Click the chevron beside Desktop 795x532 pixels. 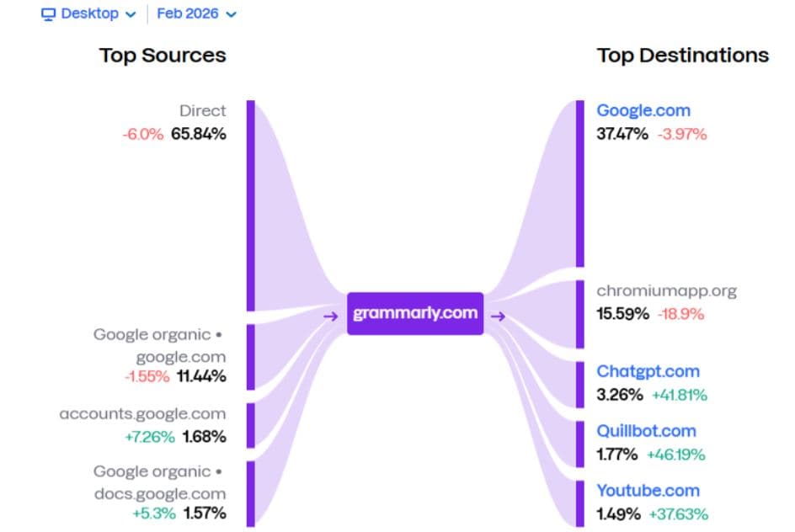pos(131,14)
